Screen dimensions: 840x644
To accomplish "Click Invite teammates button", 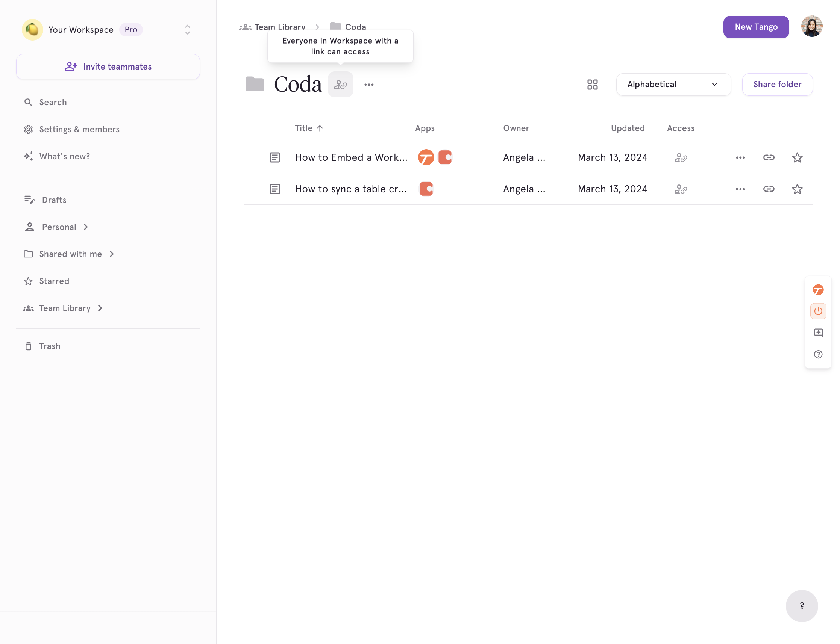I will tap(108, 67).
